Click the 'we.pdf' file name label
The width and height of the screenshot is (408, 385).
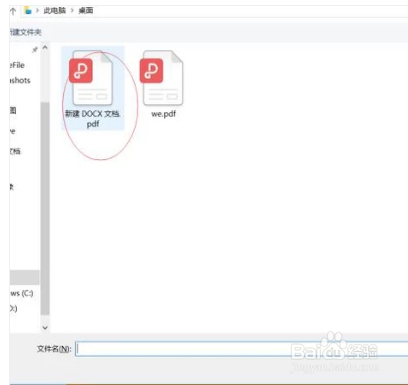163,114
